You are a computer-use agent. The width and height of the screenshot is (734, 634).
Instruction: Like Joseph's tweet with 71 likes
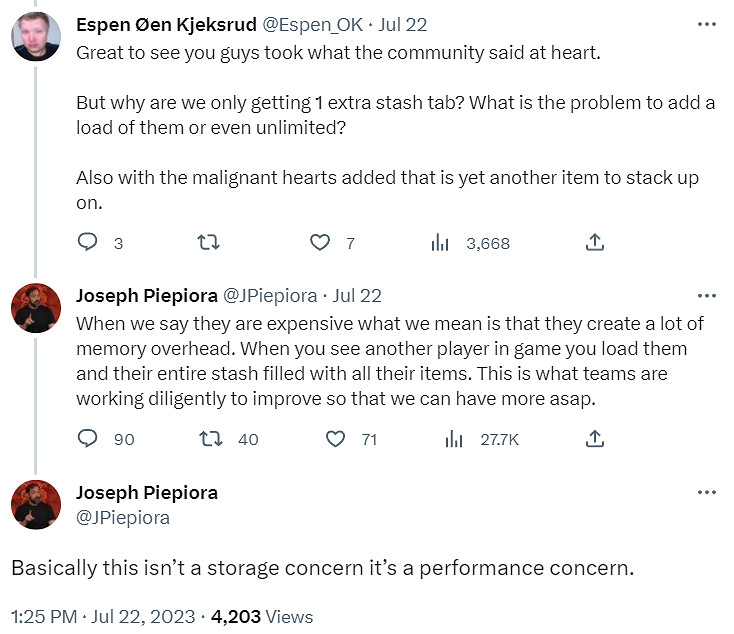[338, 438]
